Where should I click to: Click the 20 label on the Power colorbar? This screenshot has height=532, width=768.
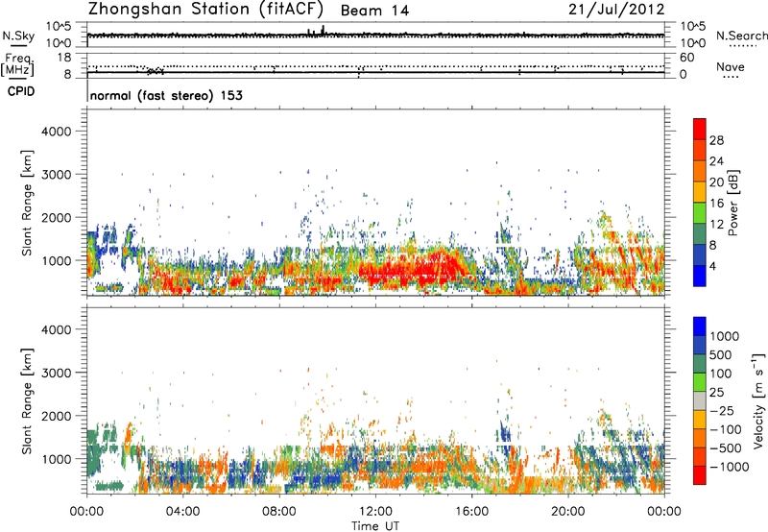(716, 182)
